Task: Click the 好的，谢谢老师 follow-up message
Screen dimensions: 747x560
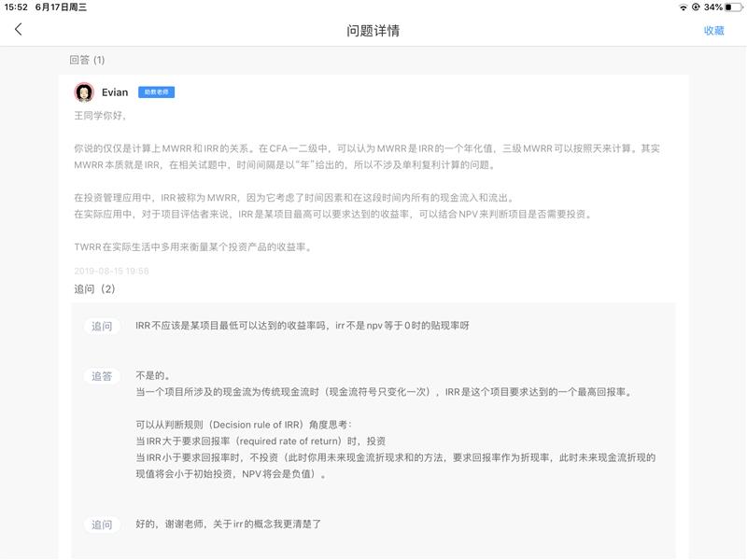Action: [228, 525]
